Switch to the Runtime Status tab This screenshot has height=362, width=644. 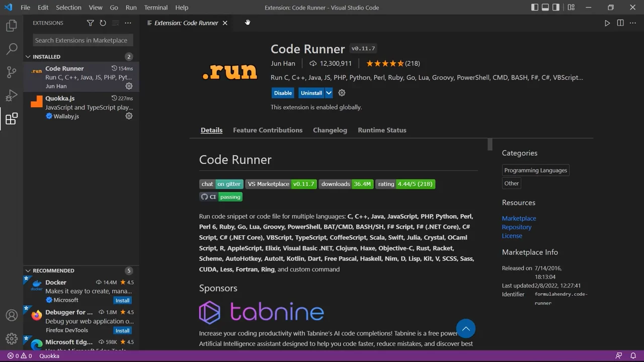click(x=382, y=130)
